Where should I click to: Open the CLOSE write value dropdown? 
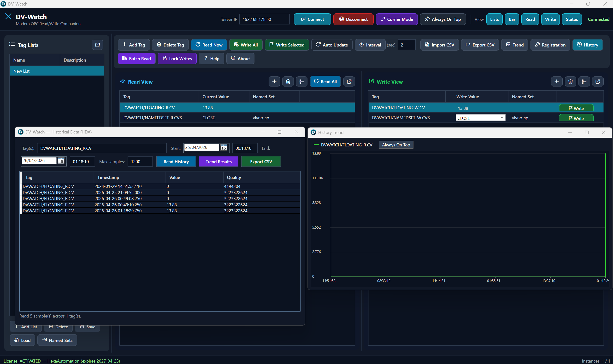(480, 118)
